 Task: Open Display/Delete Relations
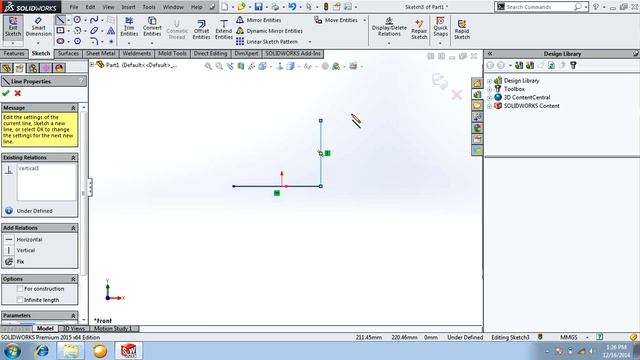389,27
